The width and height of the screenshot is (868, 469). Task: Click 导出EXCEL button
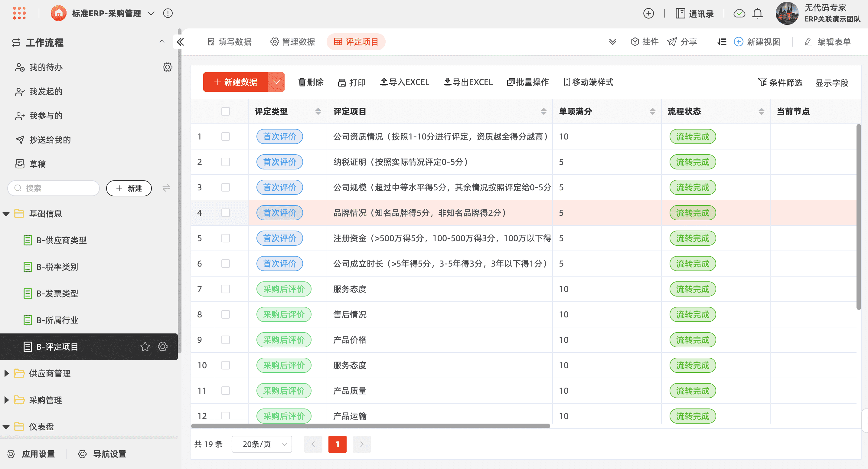[x=468, y=82]
